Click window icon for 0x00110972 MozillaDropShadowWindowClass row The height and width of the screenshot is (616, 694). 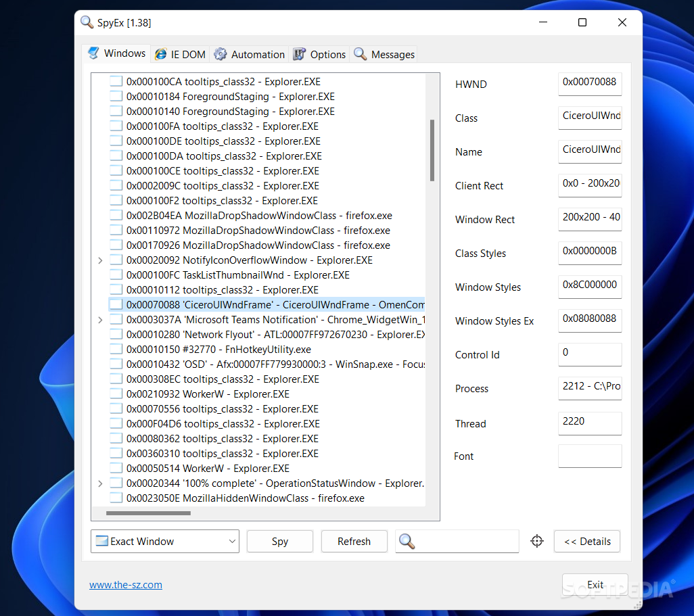(116, 230)
